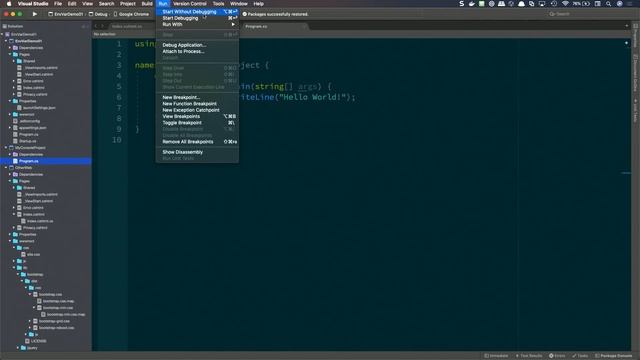Choose New Exception Catchpoint
Screen dimensions: 640x360
coord(198,110)
